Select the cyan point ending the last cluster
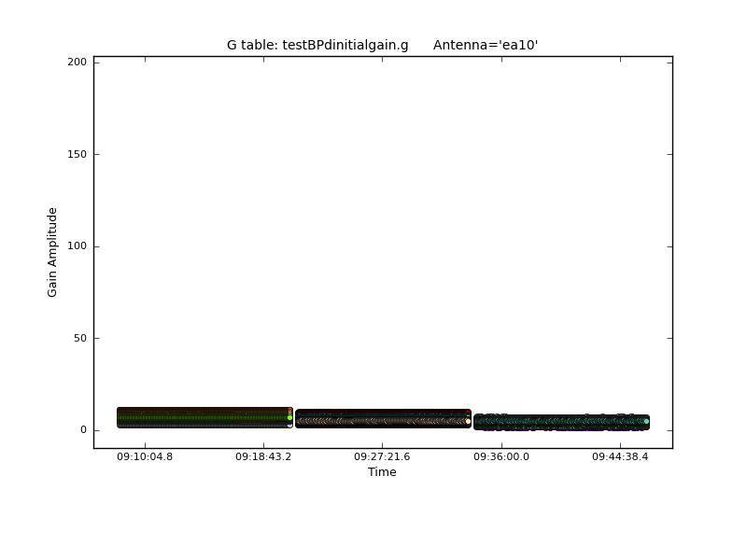Viewport: 747px width, 560px height. [646, 421]
